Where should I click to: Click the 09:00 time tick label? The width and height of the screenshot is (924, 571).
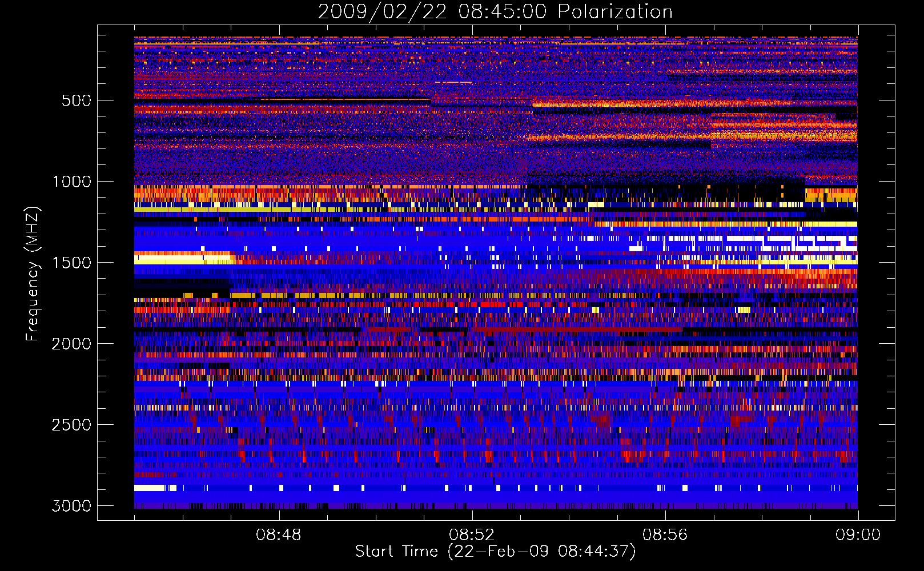click(x=858, y=535)
